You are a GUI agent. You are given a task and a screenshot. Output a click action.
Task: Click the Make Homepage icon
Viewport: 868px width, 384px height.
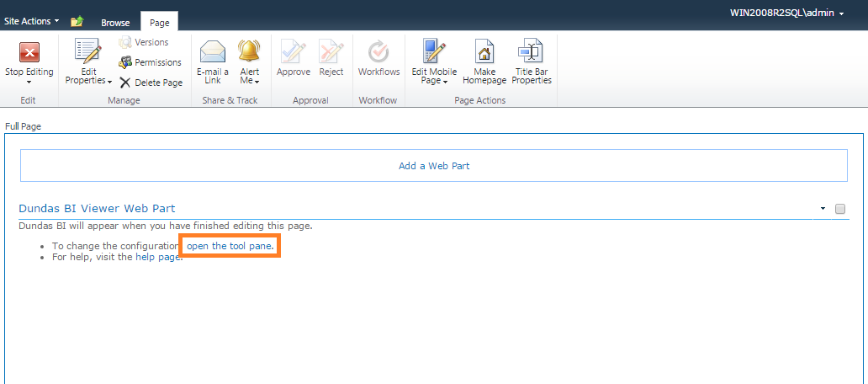point(484,51)
